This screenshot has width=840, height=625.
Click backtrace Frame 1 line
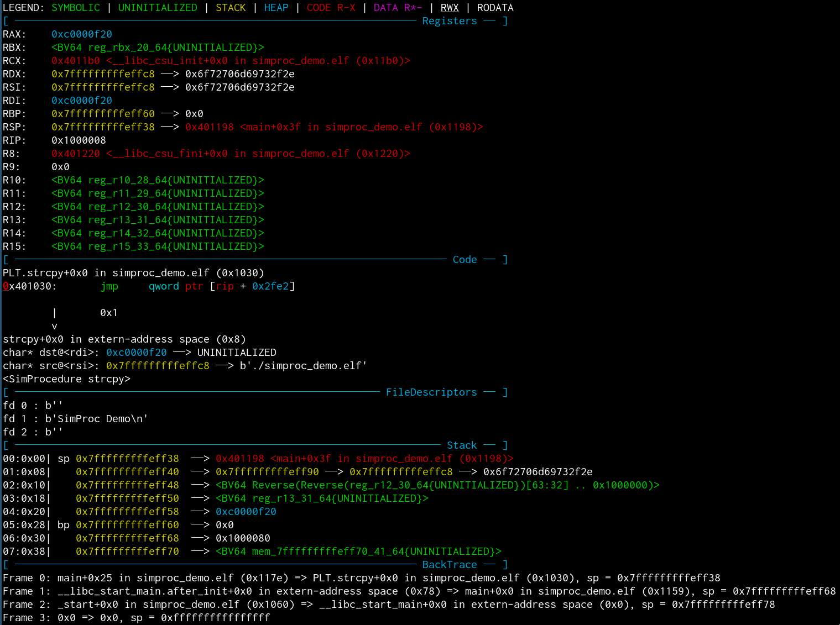pyautogui.click(x=419, y=591)
